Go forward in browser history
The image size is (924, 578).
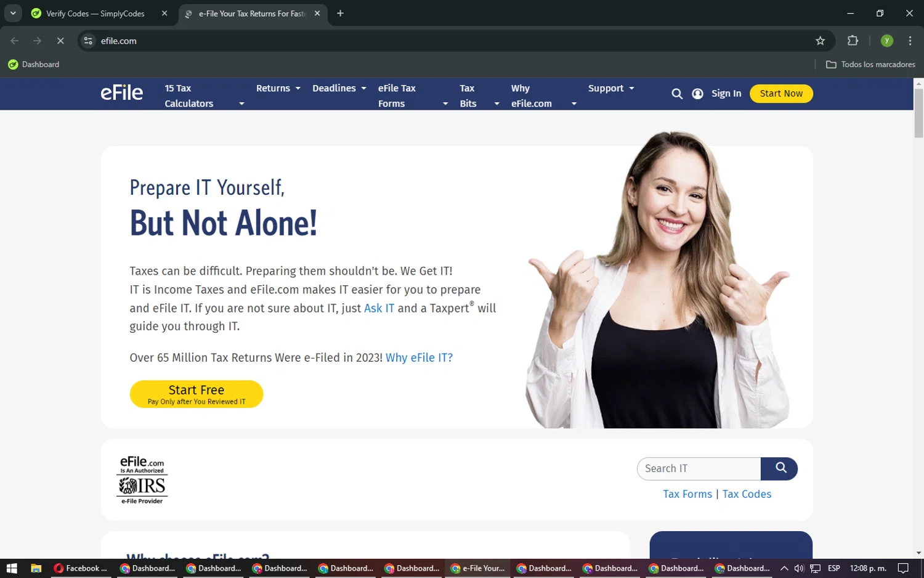click(x=38, y=41)
